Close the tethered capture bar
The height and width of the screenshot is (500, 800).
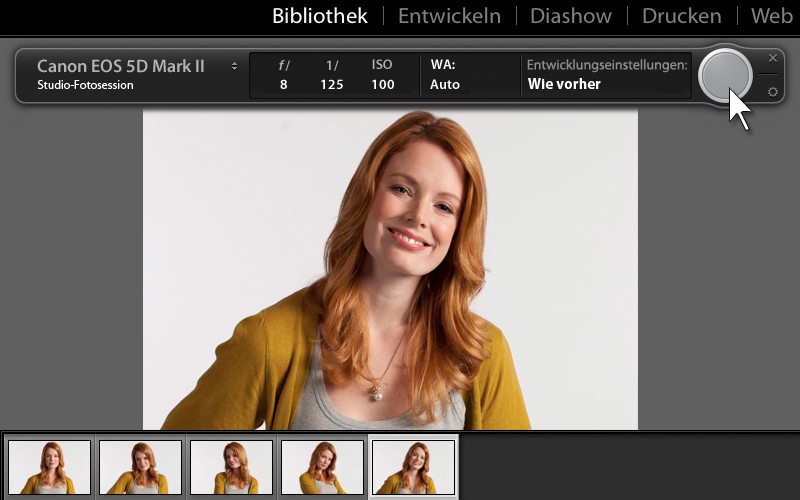click(772, 58)
